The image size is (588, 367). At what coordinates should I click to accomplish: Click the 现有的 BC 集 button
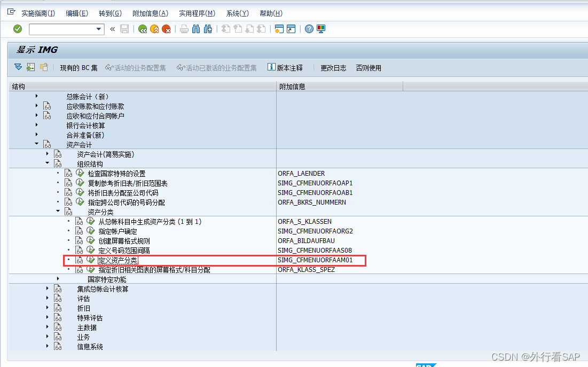[79, 67]
